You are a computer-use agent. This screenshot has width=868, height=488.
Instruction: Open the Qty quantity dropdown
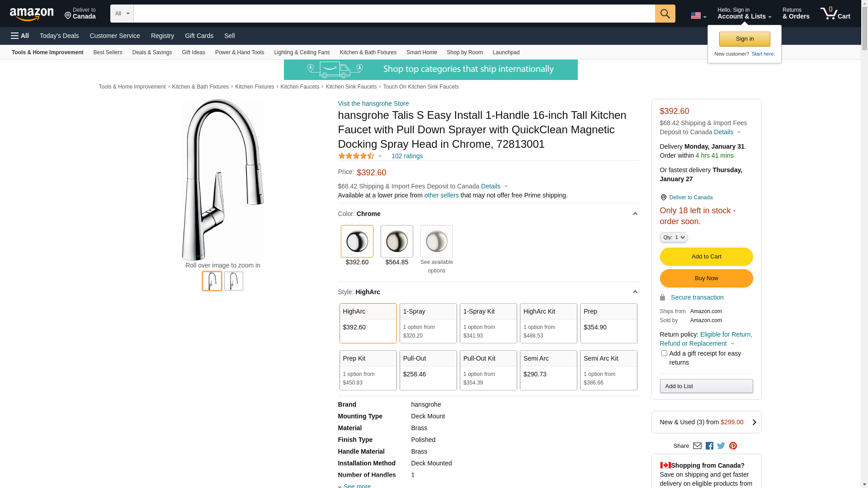click(x=674, y=237)
